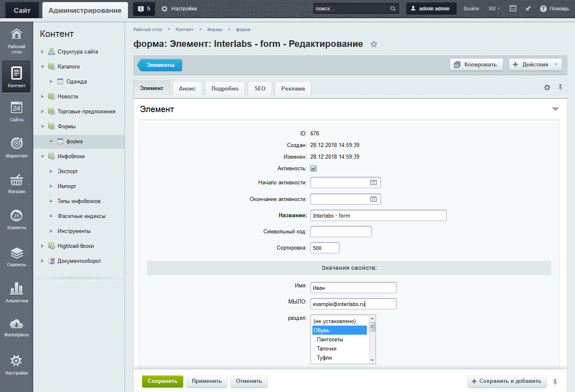Click the keyboard layout icon in top bar
Viewport: 575px width, 392px height.
pos(513,9)
